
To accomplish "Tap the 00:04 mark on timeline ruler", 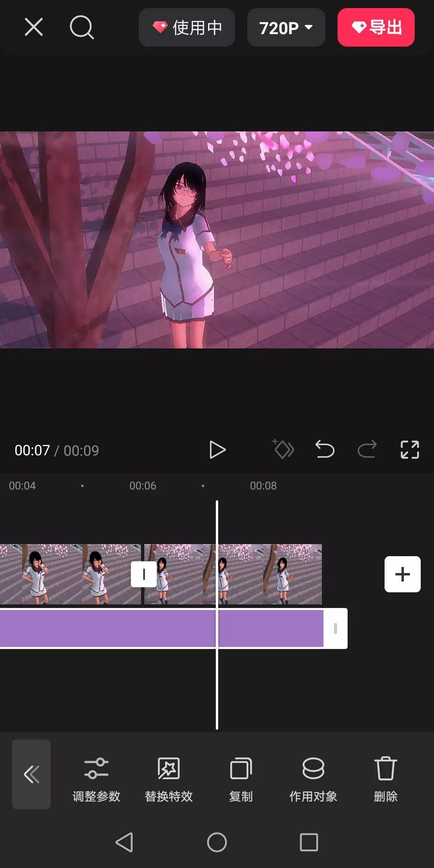I will pos(23,486).
